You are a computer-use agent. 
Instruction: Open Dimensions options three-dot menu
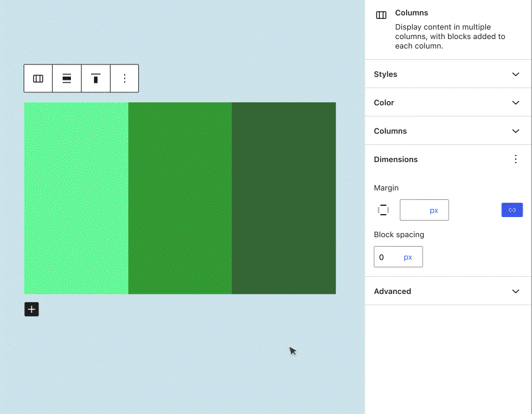pos(515,159)
